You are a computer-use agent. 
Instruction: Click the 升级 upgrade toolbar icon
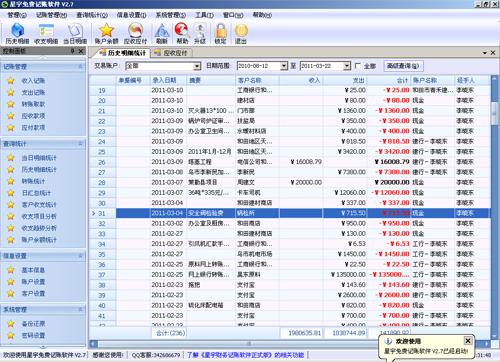tap(200, 34)
